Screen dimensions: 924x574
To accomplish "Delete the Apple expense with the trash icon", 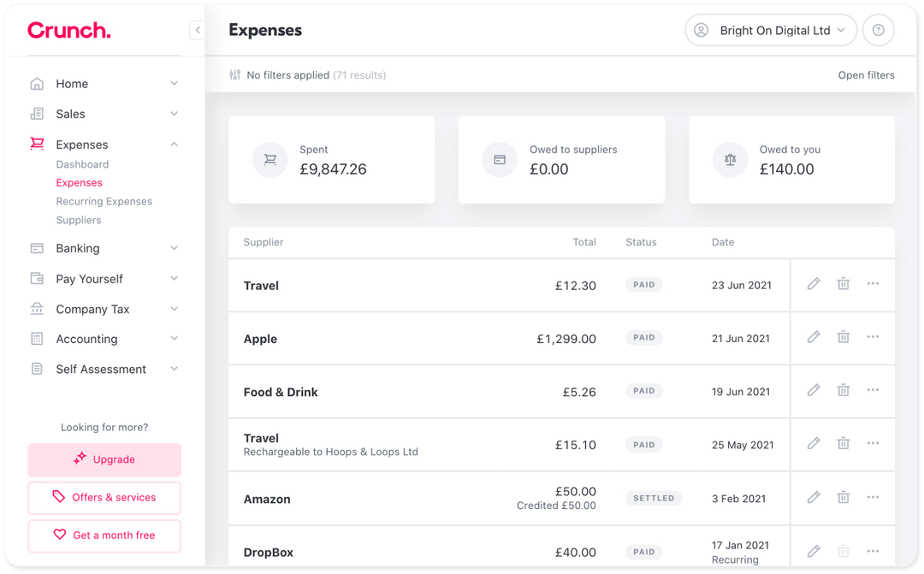I will coord(843,337).
